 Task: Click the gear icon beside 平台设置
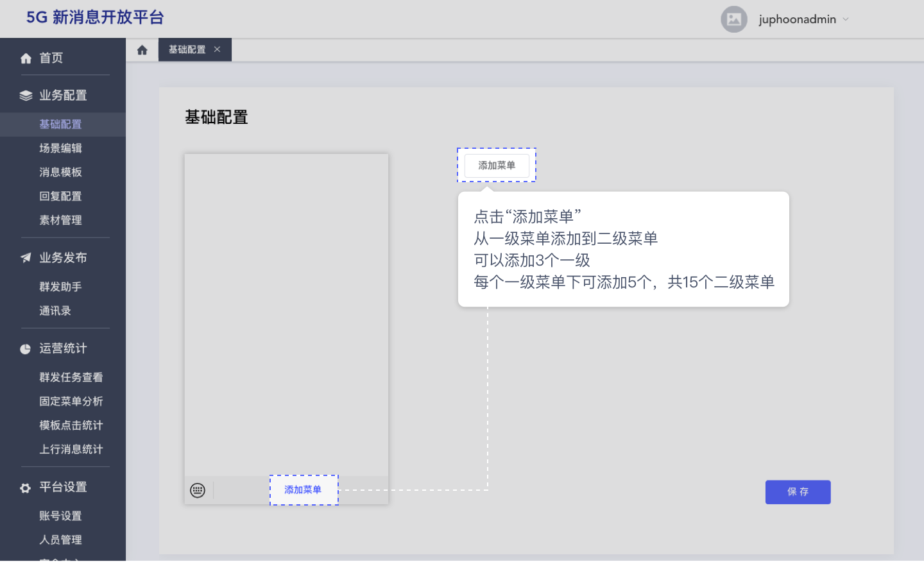(26, 487)
